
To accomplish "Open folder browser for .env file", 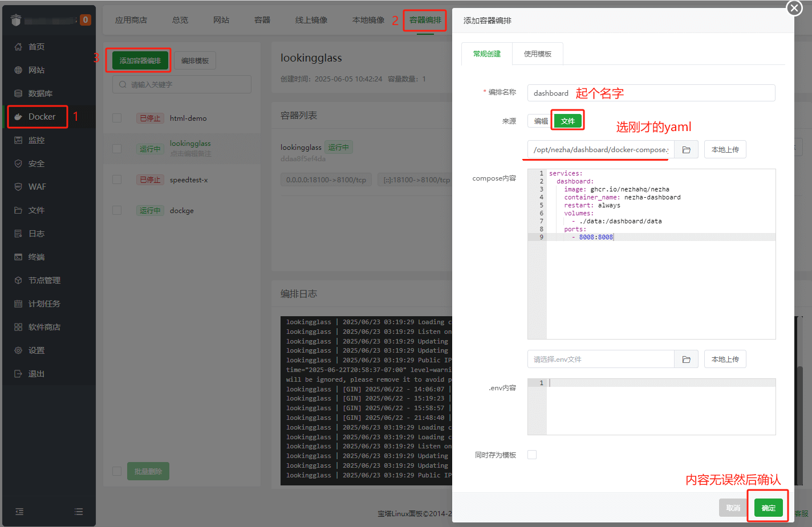I will pyautogui.click(x=686, y=359).
